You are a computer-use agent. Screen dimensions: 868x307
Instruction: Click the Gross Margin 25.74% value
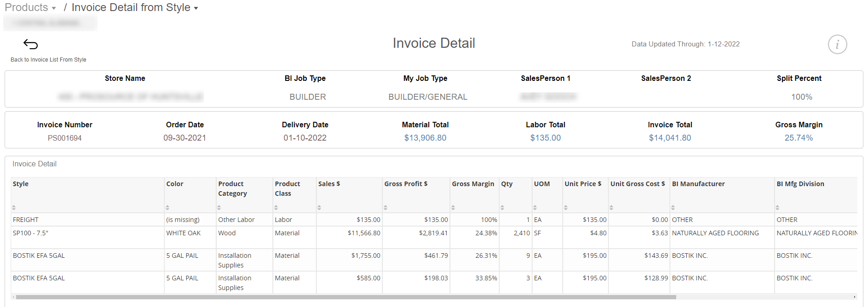799,138
